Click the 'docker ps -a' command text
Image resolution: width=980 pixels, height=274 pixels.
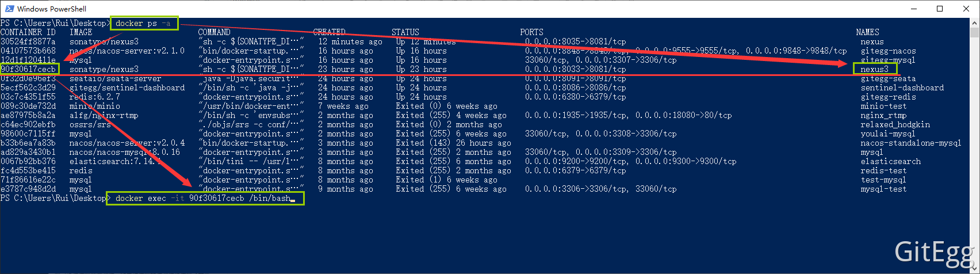click(x=143, y=24)
